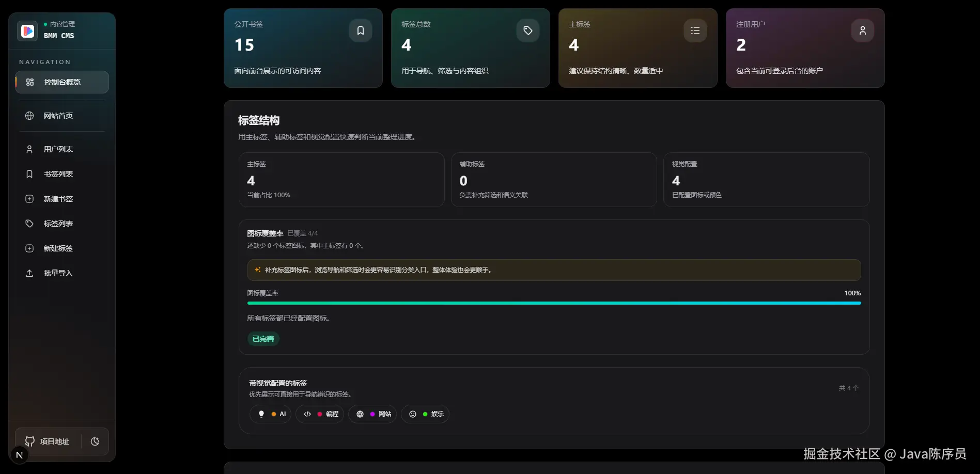This screenshot has height=474, width=980.
Task: Select the 网站 tag chip
Action: [372, 414]
